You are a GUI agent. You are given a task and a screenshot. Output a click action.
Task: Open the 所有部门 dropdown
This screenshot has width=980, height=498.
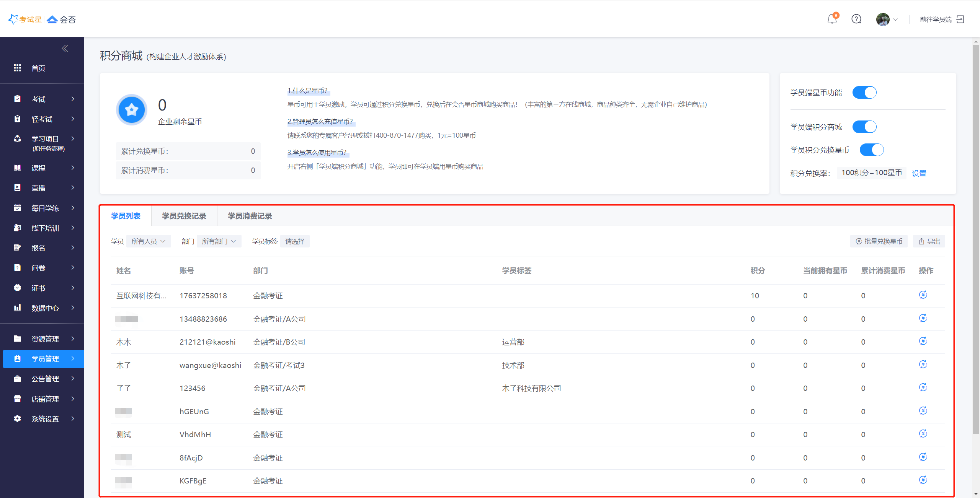coord(219,241)
